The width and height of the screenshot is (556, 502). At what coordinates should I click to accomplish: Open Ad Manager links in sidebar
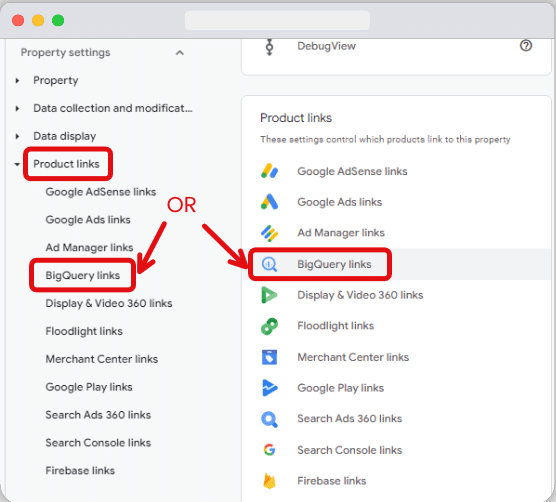tap(89, 247)
